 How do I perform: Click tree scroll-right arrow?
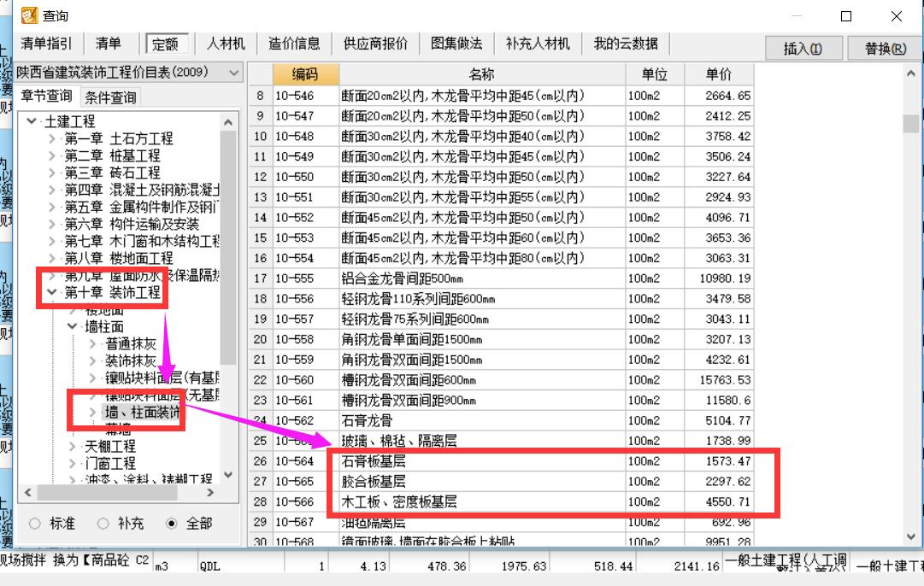point(210,492)
